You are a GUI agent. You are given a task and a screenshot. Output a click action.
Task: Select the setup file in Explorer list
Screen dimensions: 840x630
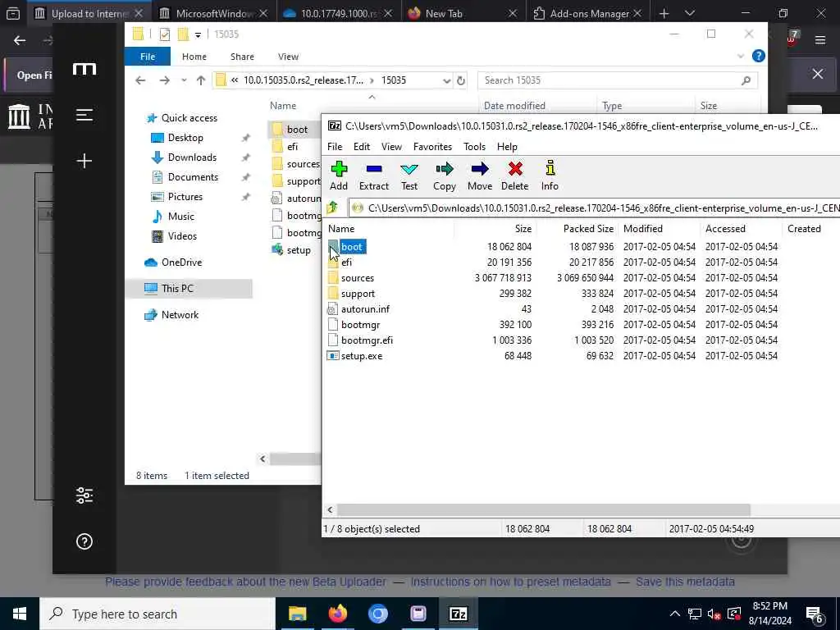(293, 250)
